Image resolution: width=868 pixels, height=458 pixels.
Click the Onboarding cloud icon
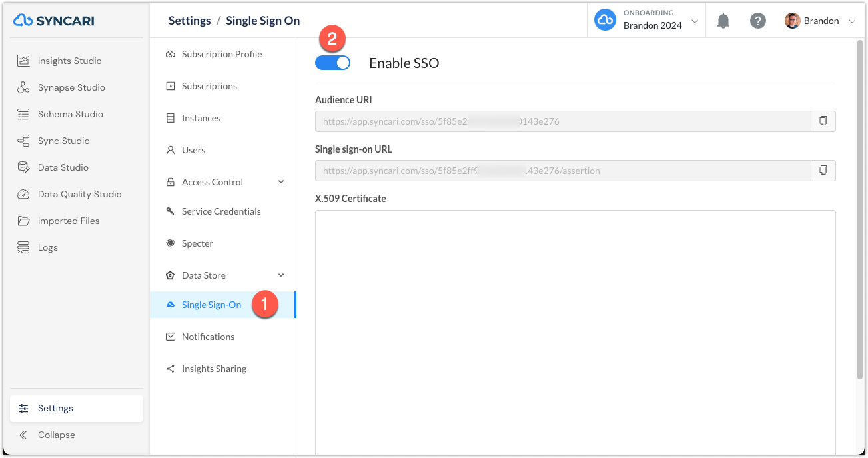[x=605, y=20]
